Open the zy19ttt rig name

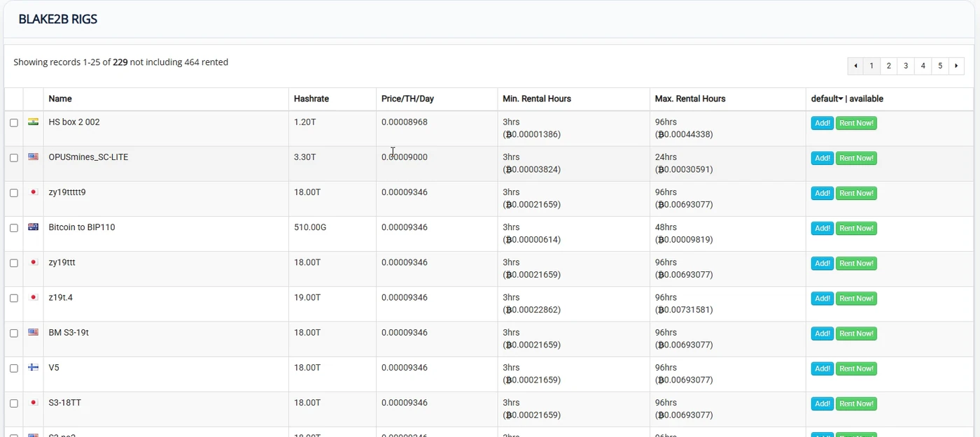point(62,262)
